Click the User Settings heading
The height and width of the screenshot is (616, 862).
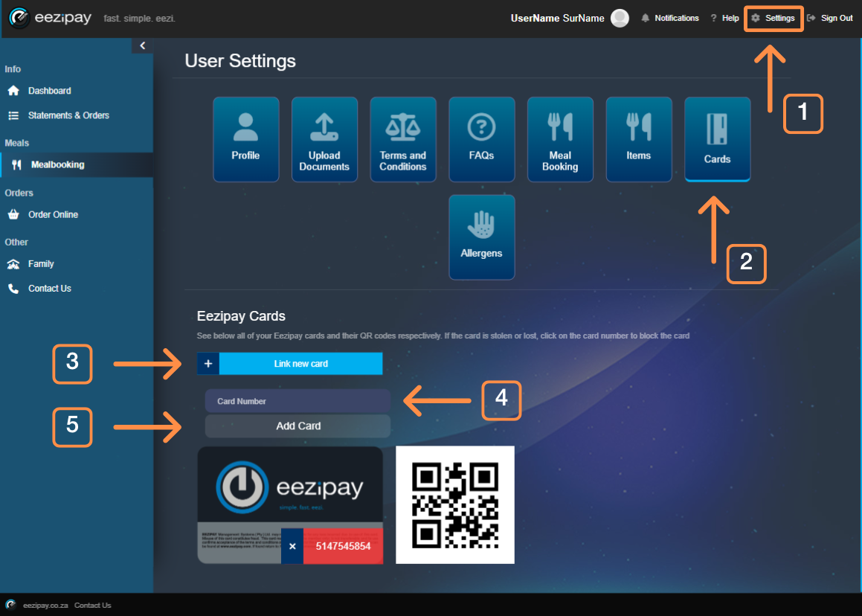click(x=240, y=60)
